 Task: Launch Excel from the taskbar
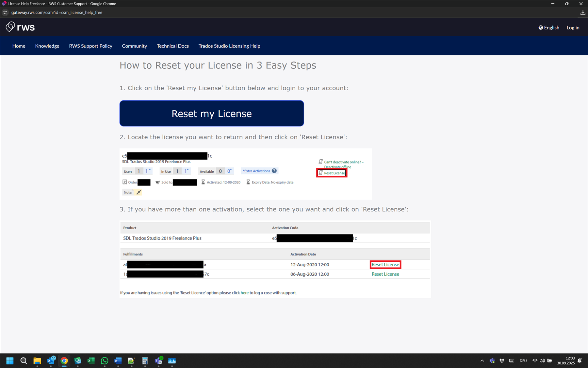coord(91,360)
